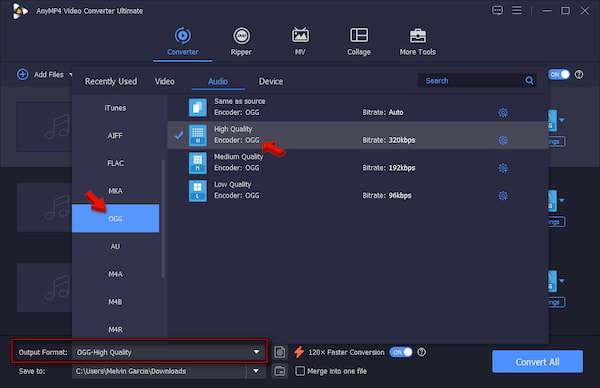
Task: Choose Same as source preset
Action: click(358, 107)
